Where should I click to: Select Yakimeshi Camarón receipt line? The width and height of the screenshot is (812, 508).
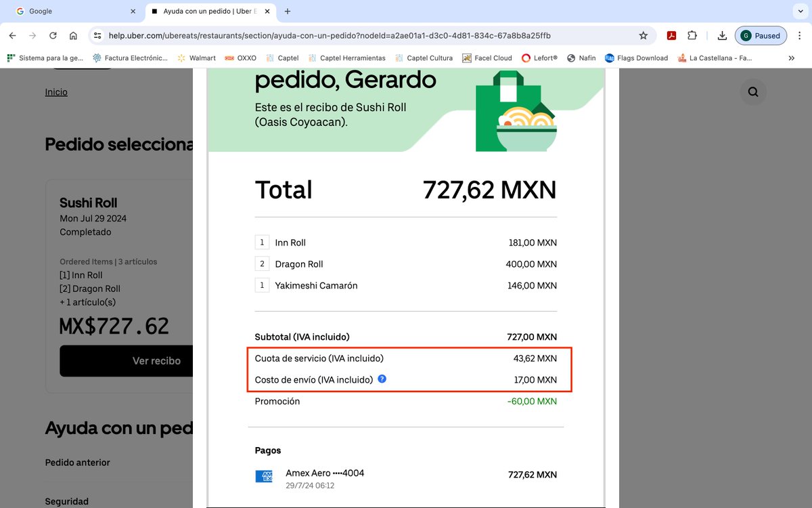[406, 286]
